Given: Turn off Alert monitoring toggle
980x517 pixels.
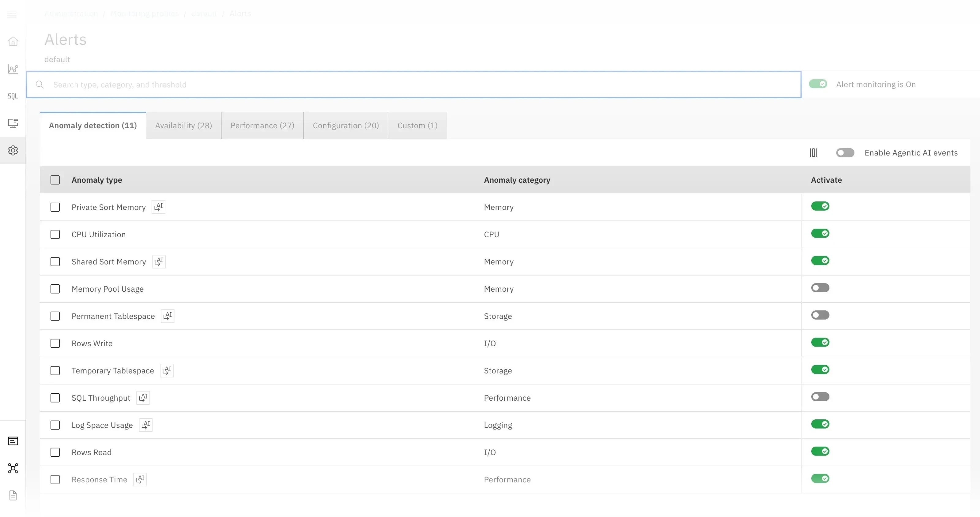Looking at the screenshot, I should (818, 84).
